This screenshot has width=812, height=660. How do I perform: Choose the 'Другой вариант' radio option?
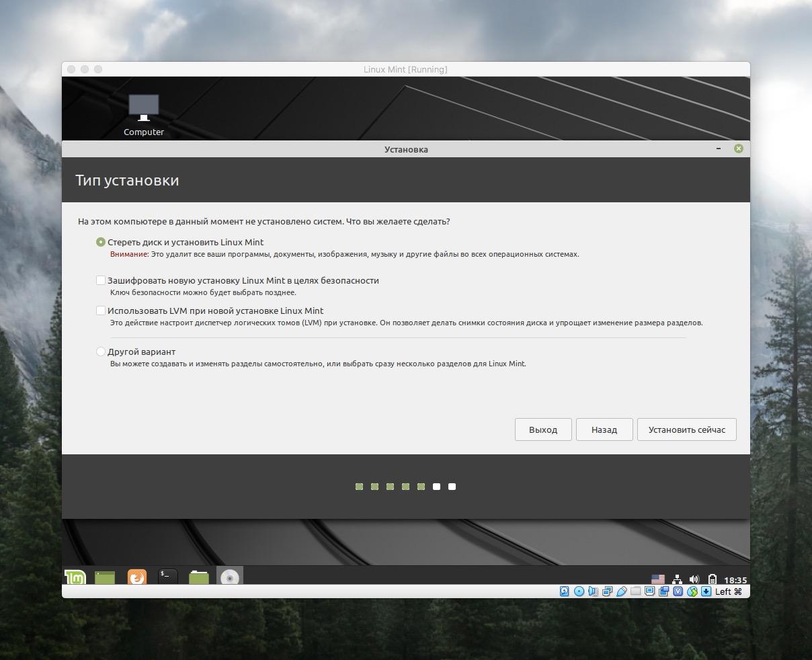click(x=101, y=352)
